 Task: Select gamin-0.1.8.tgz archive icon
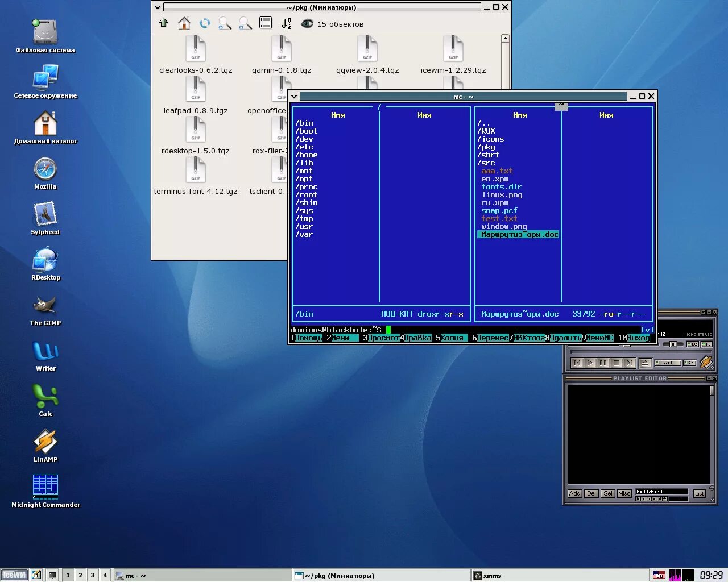[282, 48]
